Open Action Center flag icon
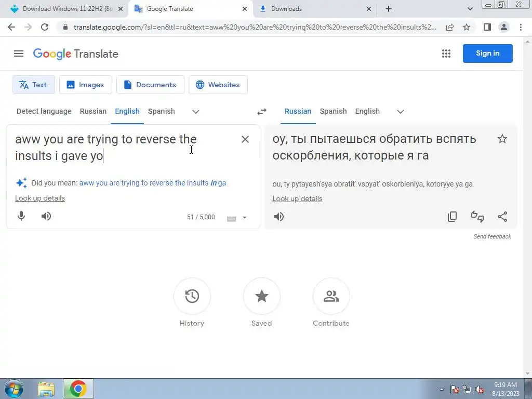This screenshot has height=399, width=532. pos(455,390)
